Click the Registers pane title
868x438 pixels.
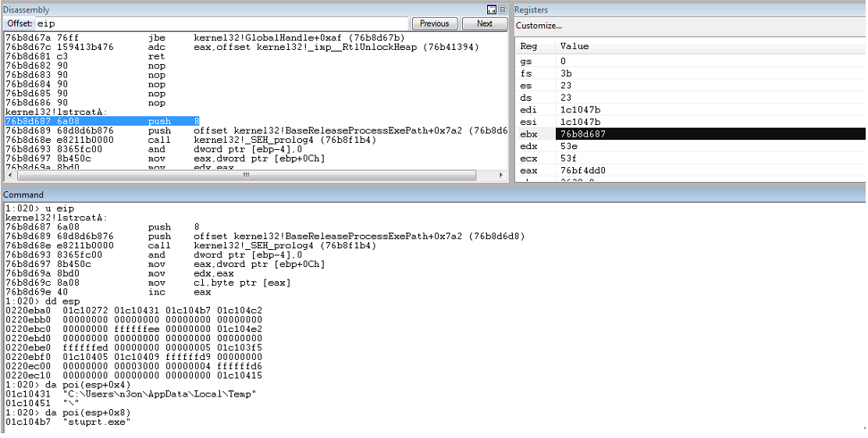coord(532,9)
